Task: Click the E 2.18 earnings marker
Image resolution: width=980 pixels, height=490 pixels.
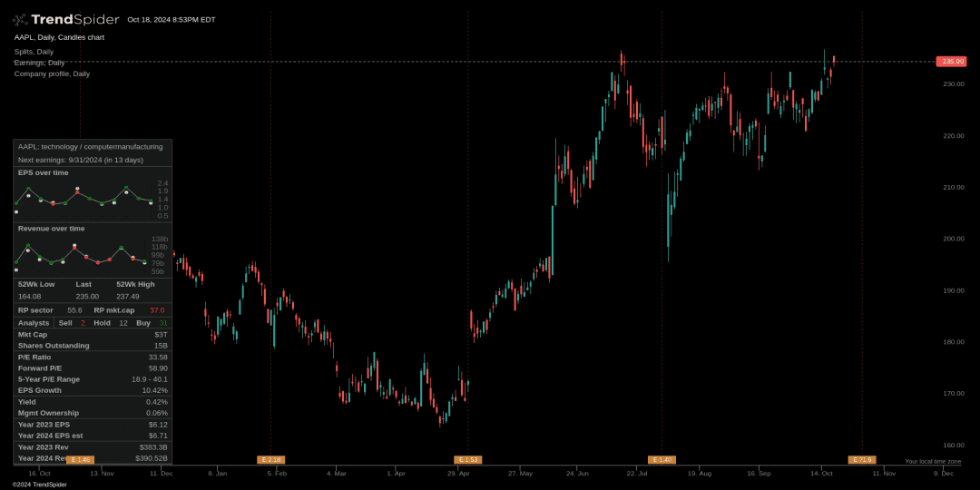Action: [270, 460]
